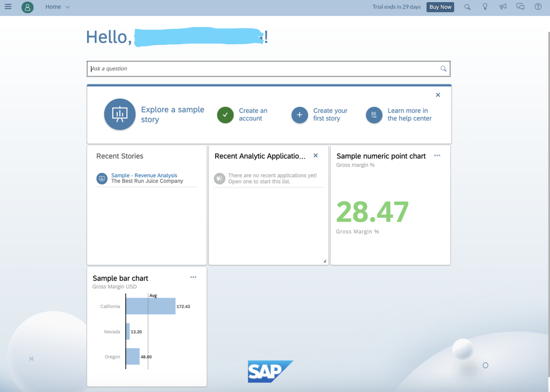Click the Sample numeric point chart title
The height and width of the screenshot is (392, 550).
point(381,156)
